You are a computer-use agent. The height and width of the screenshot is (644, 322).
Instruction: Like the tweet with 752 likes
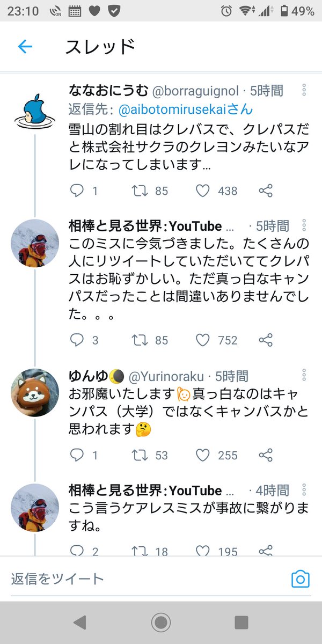coord(203,340)
